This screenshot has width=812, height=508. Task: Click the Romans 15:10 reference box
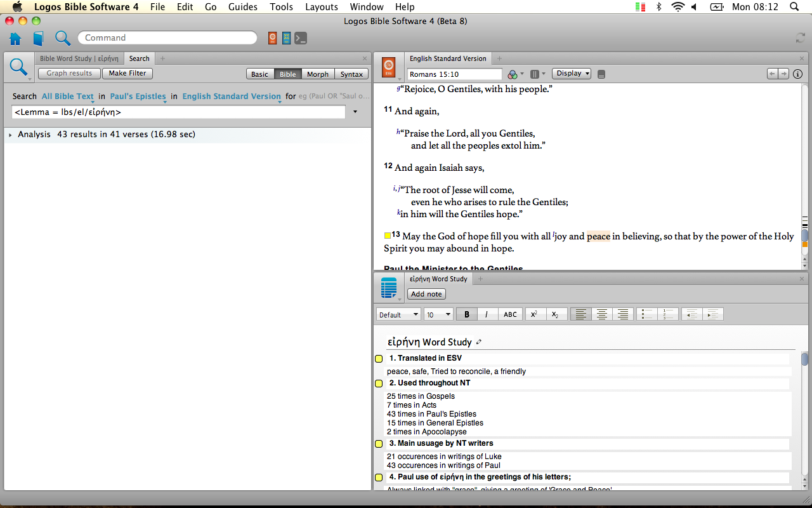click(454, 74)
